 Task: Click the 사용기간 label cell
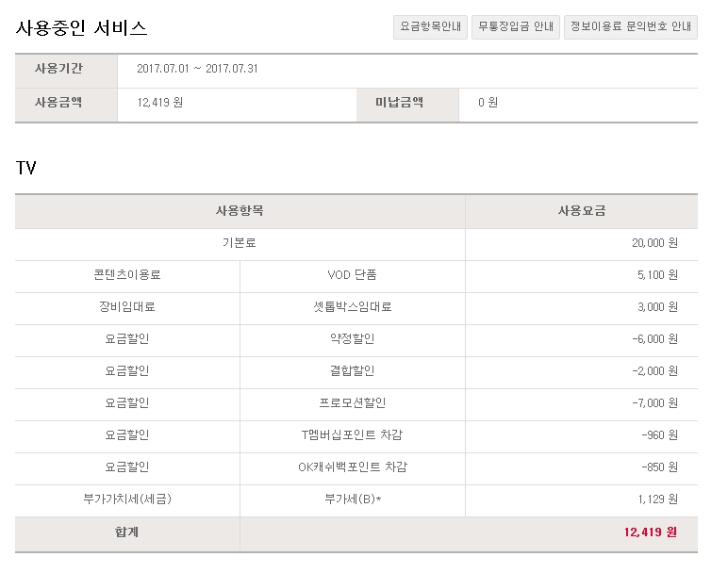coord(58,70)
